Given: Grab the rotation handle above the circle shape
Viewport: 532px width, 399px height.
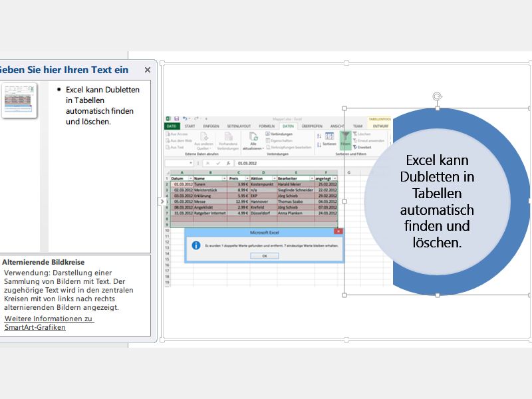Looking at the screenshot, I should click(438, 96).
